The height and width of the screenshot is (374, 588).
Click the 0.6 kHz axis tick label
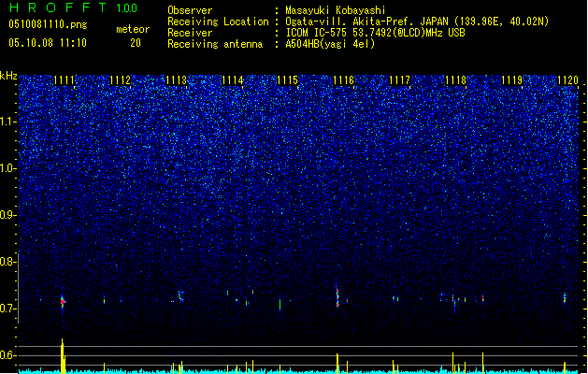pyautogui.click(x=7, y=355)
